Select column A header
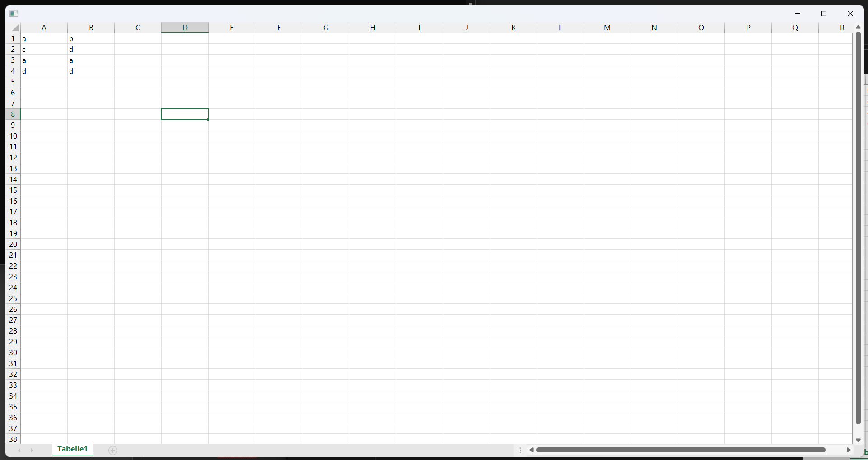The width and height of the screenshot is (868, 460). [44, 28]
